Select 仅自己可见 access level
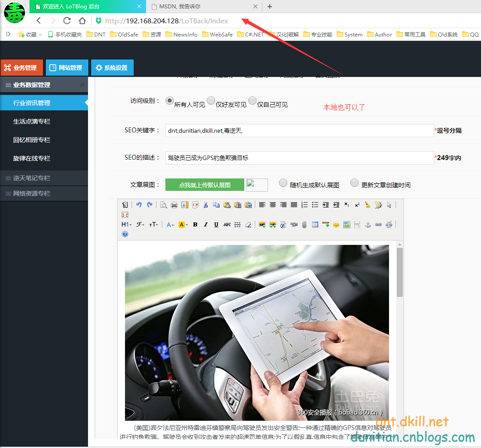 pos(252,101)
